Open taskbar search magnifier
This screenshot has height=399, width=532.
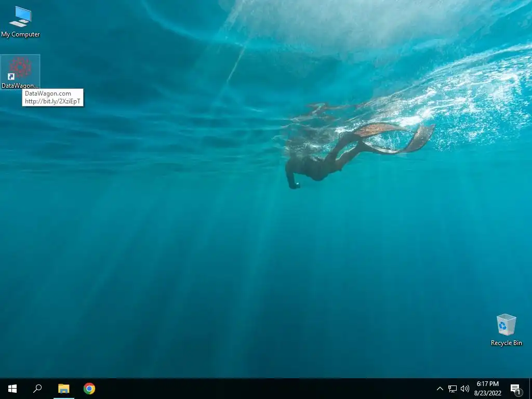[x=37, y=389]
